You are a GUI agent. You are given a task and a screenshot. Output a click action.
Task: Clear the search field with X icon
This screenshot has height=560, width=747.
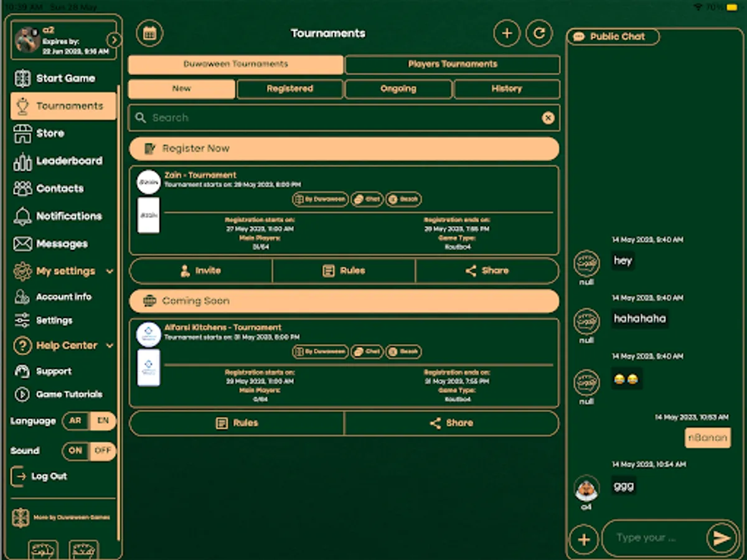[548, 118]
